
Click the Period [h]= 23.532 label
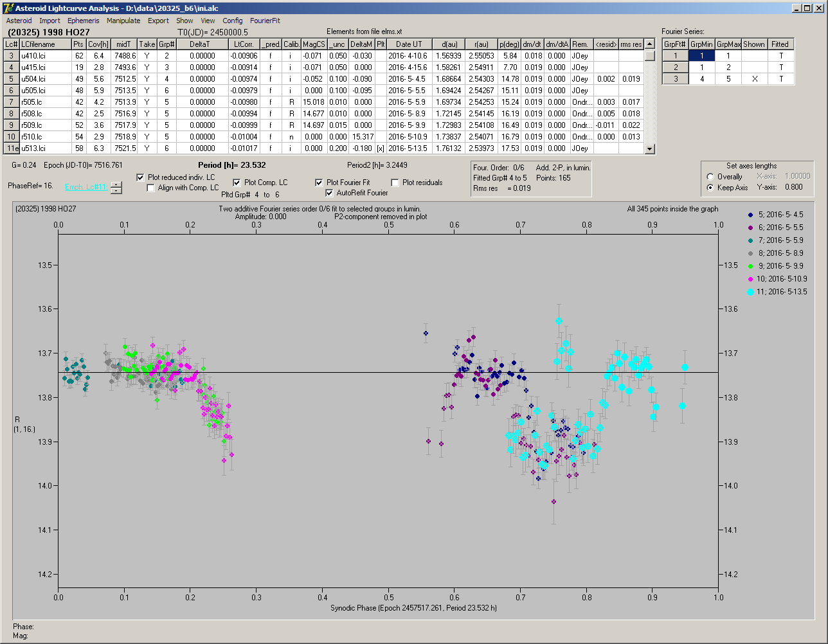coord(232,165)
